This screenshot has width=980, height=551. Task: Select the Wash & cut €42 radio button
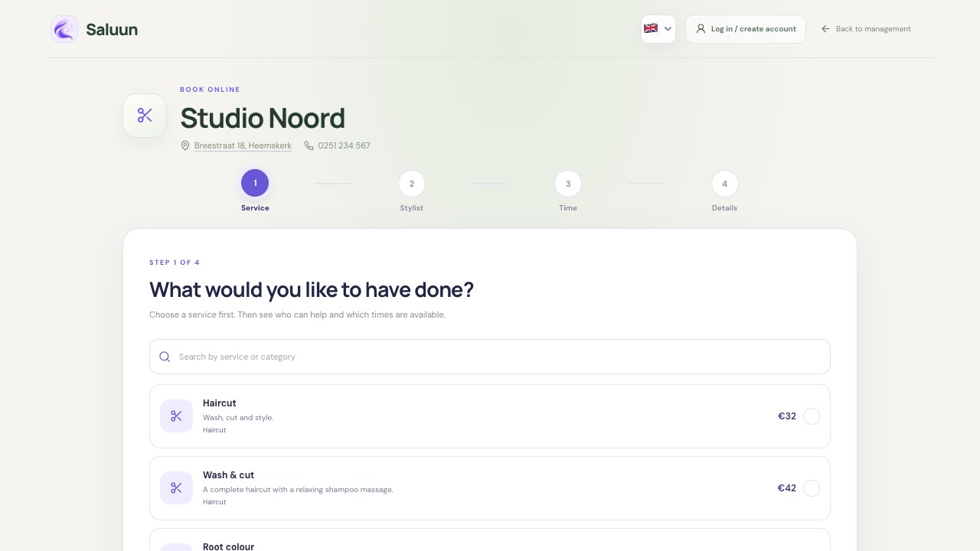click(x=812, y=488)
